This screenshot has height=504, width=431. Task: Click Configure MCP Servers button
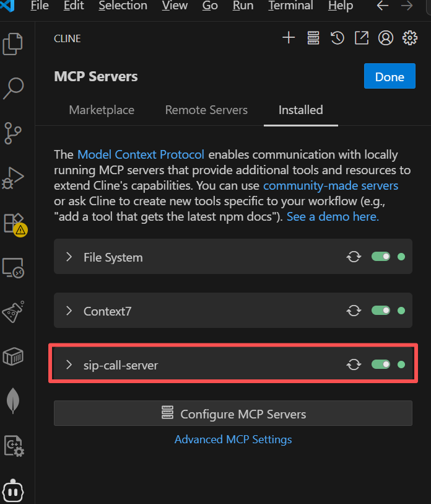(233, 413)
